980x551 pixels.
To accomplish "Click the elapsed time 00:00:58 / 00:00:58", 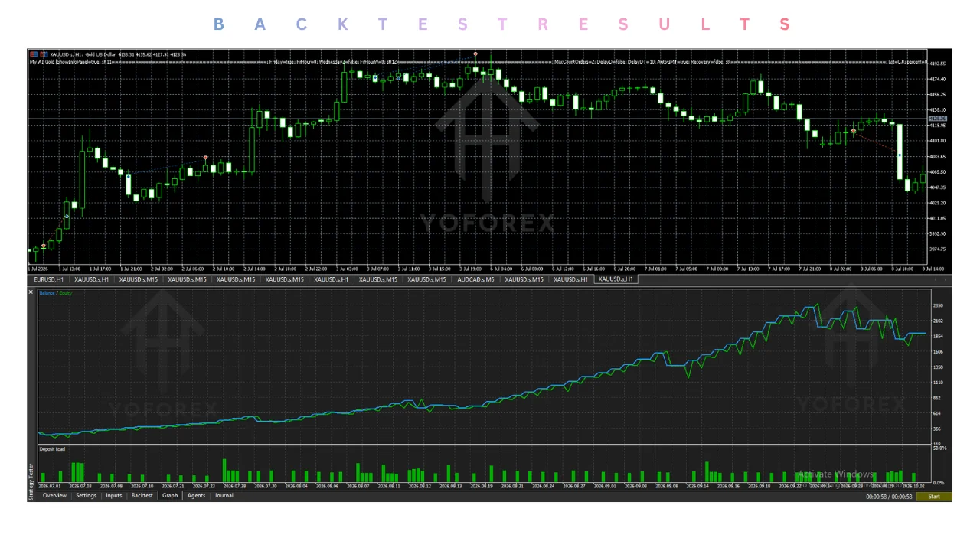I will (x=889, y=497).
